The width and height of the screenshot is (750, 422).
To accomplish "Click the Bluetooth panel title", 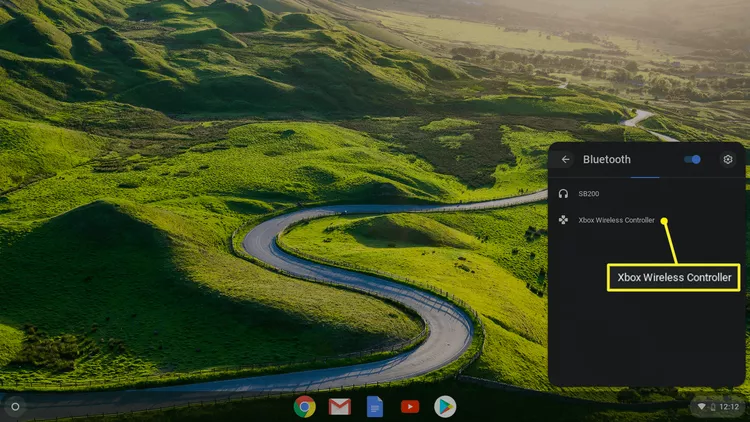I will pyautogui.click(x=607, y=160).
